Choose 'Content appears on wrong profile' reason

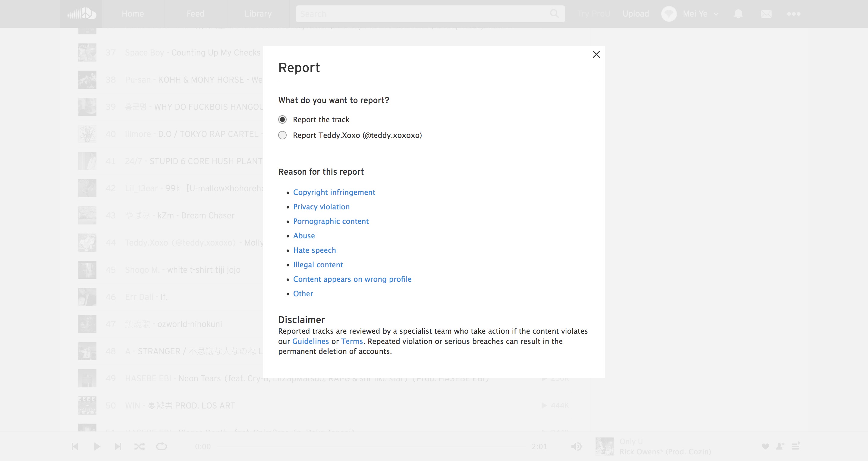(352, 279)
